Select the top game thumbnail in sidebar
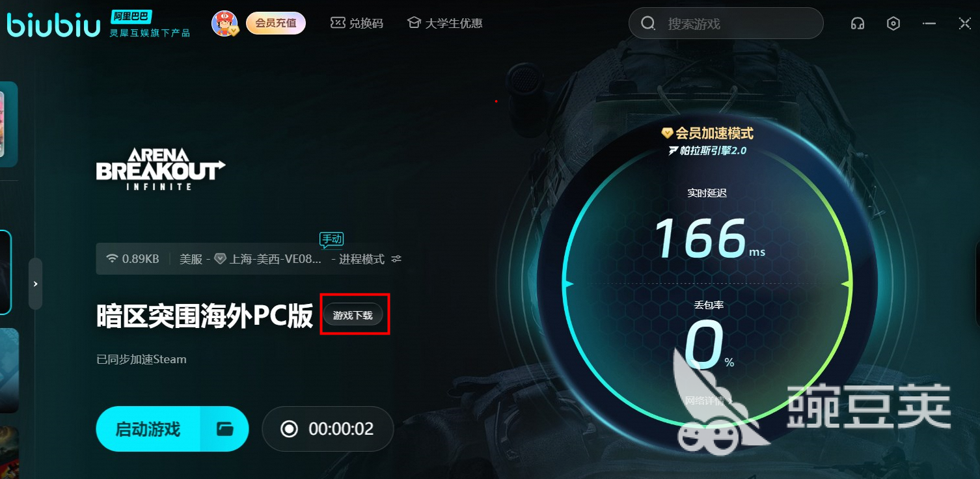 8,124
